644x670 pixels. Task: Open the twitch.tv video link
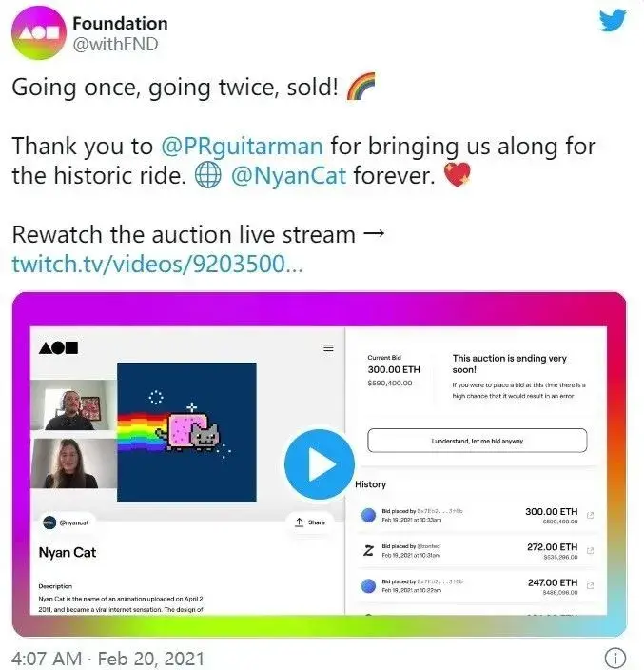coord(157,264)
